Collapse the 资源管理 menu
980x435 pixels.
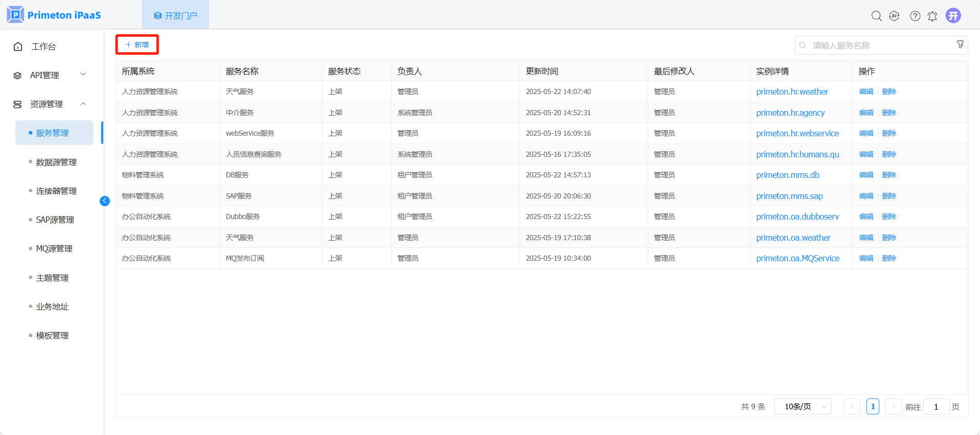(x=50, y=104)
